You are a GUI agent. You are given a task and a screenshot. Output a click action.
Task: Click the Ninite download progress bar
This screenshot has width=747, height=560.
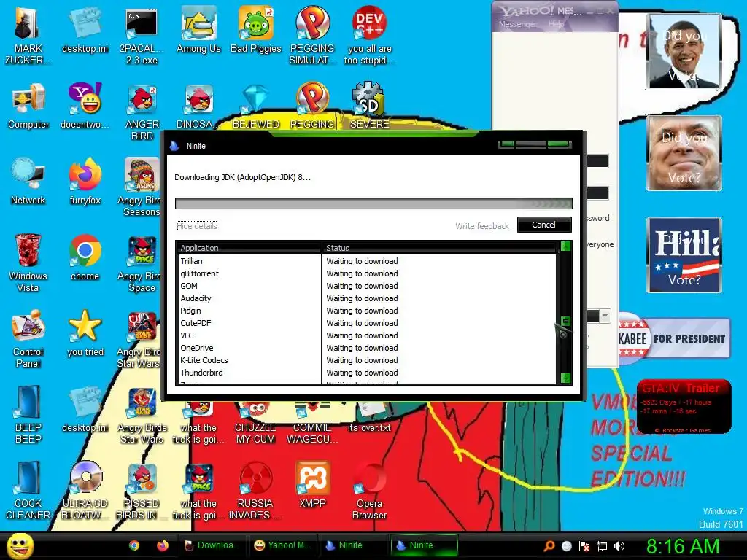pyautogui.click(x=373, y=204)
